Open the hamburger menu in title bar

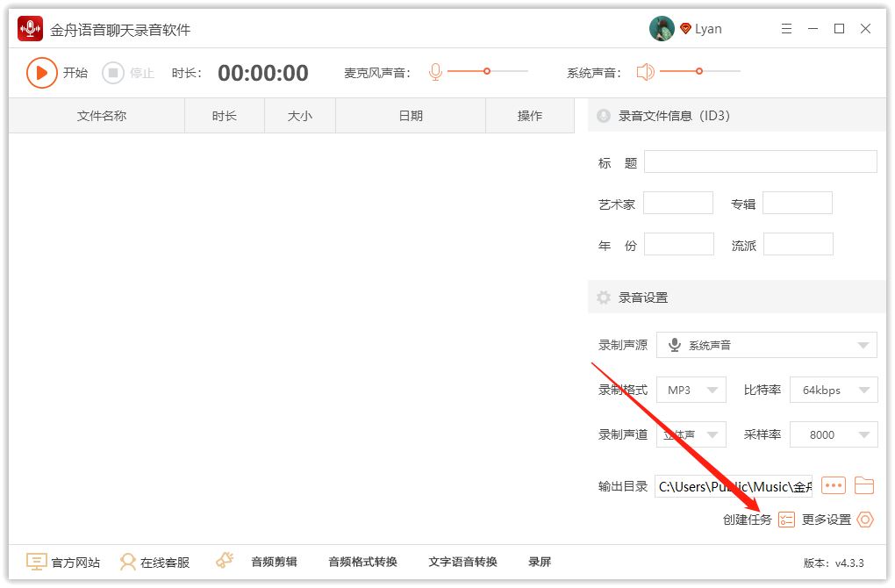786,29
